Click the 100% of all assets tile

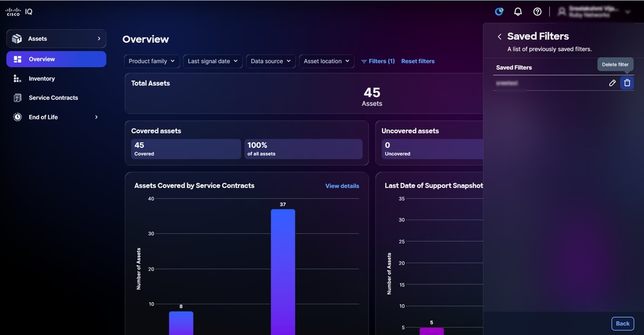(x=303, y=149)
